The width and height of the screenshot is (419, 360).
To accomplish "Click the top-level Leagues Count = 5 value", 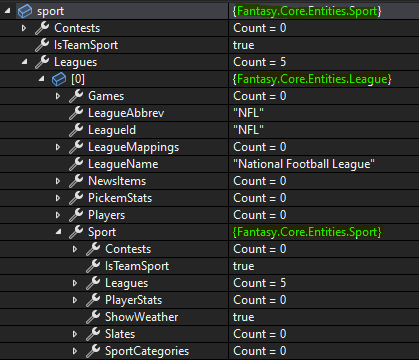I will [260, 62].
